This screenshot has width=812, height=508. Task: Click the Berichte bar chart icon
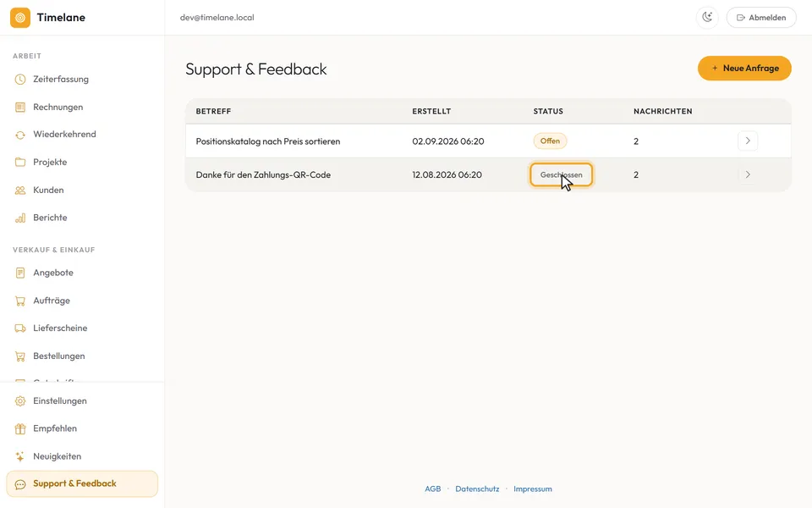tap(20, 218)
